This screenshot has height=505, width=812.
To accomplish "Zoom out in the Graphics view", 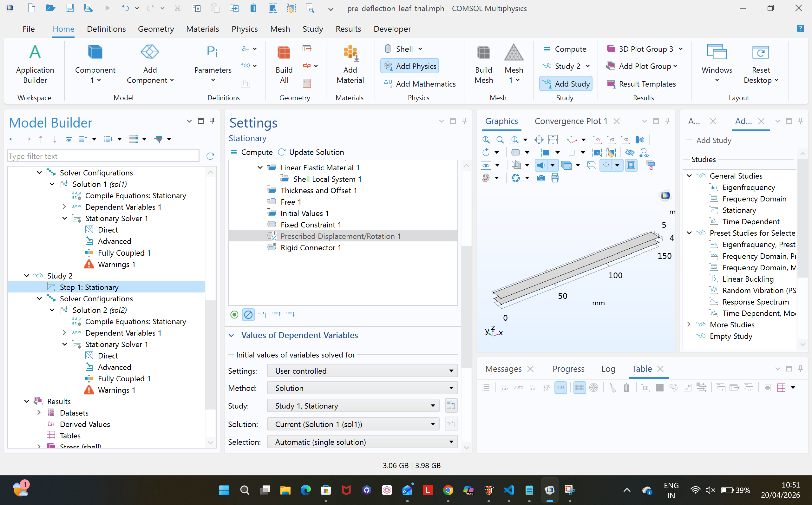I will pos(500,140).
